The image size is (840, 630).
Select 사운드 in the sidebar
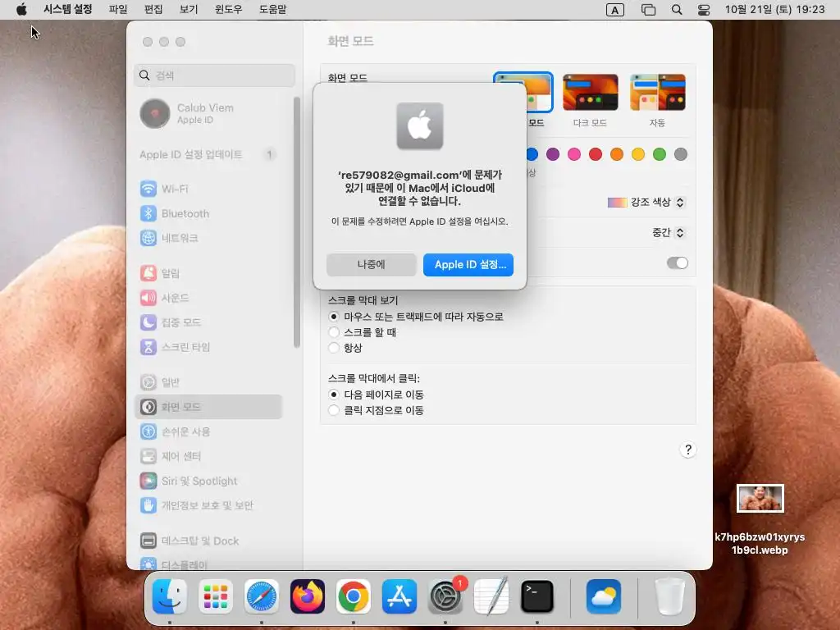pyautogui.click(x=209, y=298)
